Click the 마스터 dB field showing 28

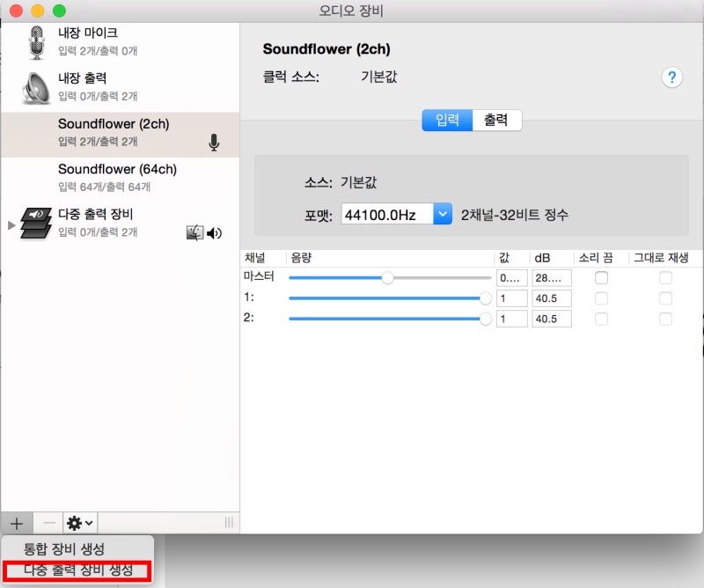click(x=552, y=278)
